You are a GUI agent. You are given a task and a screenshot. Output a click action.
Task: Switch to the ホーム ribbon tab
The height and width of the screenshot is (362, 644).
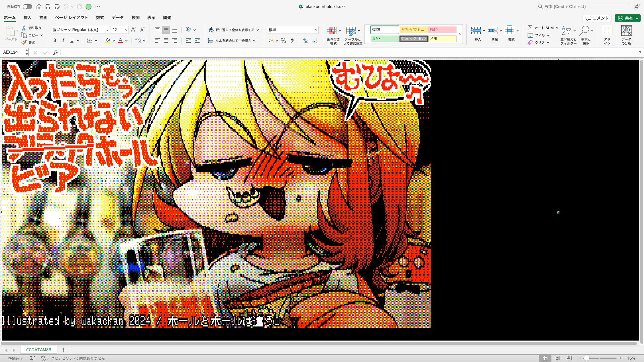coord(10,18)
